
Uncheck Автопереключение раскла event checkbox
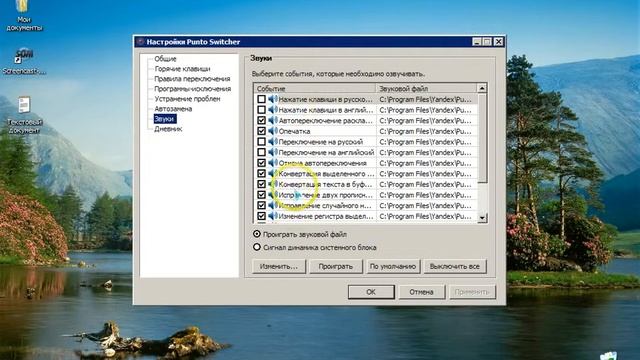pyautogui.click(x=261, y=120)
